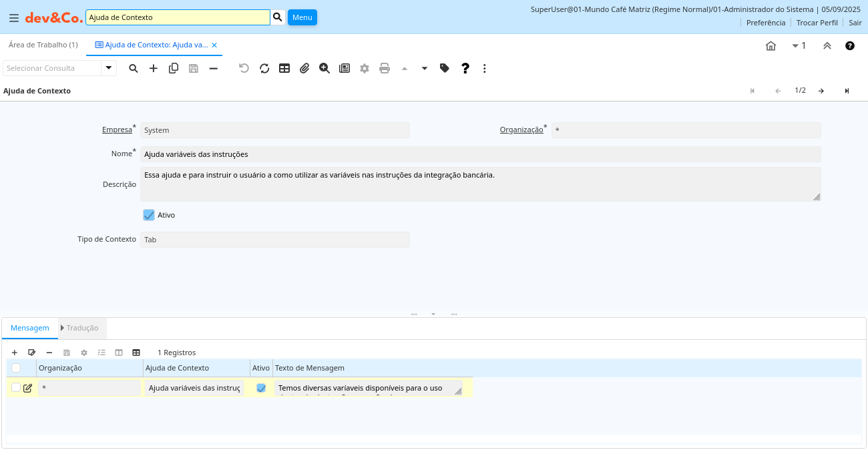Click the Copy Record icon
This screenshot has height=450, width=868.
point(174,68)
